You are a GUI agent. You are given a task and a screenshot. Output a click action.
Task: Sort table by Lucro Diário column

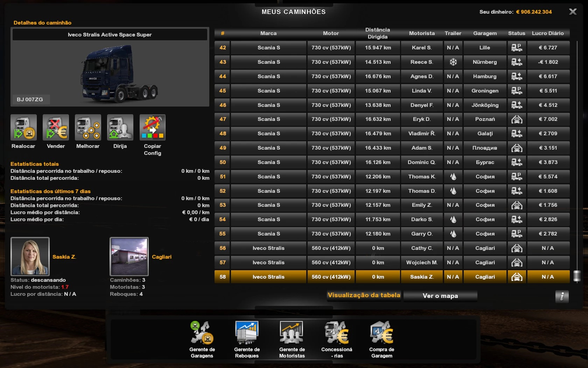548,33
